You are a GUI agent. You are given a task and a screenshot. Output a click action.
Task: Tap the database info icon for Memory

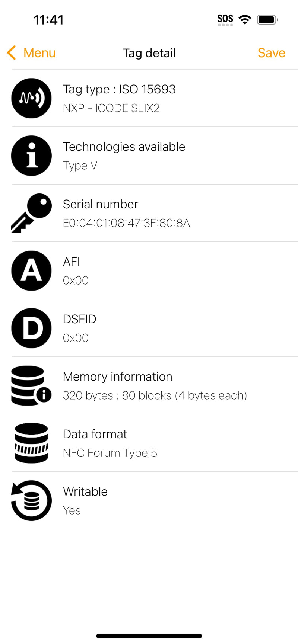click(x=31, y=385)
